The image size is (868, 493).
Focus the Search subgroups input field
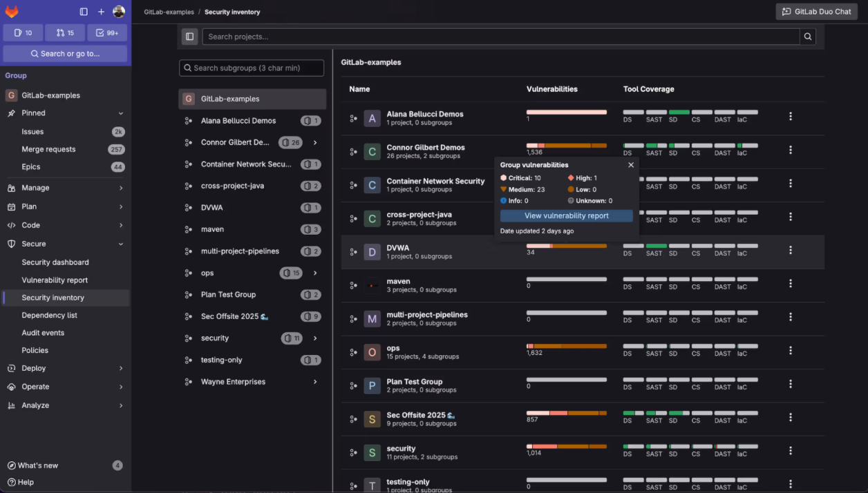tap(252, 68)
